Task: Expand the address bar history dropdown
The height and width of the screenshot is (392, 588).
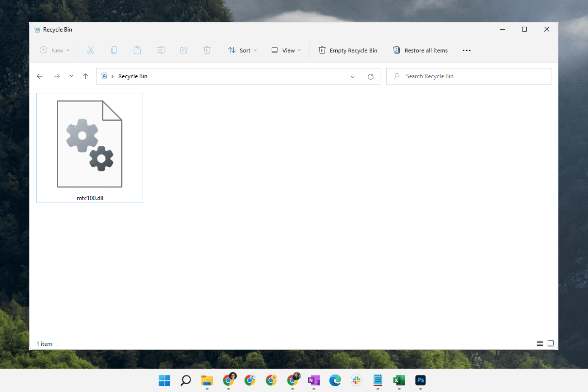Action: 353,76
